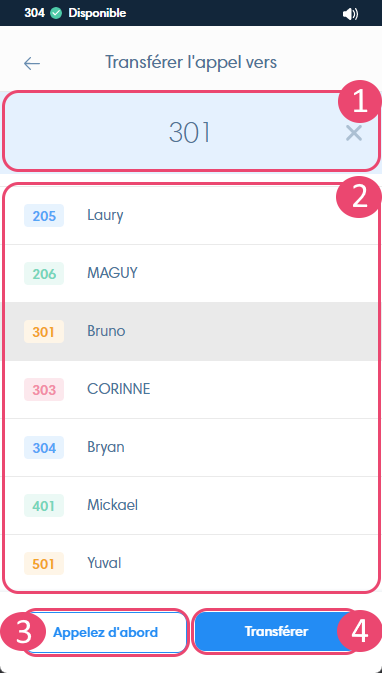This screenshot has height=673, width=382.
Task: Click the Appelez d'abord button
Action: 106,632
